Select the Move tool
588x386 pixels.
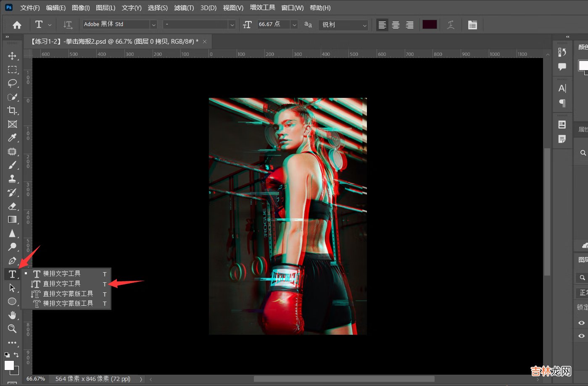click(12, 56)
